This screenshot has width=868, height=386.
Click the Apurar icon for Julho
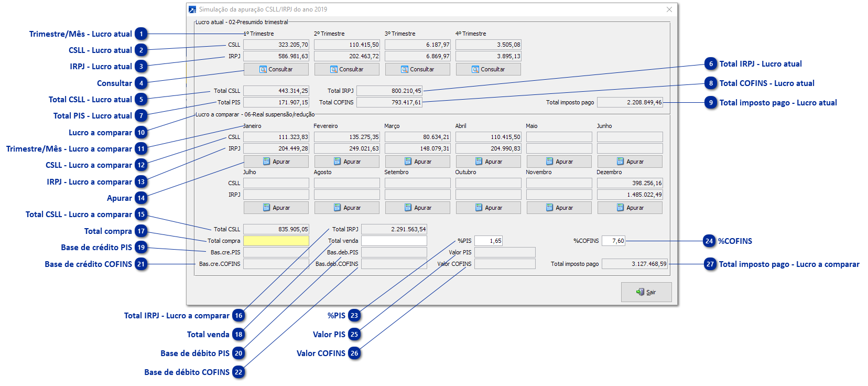pos(266,208)
